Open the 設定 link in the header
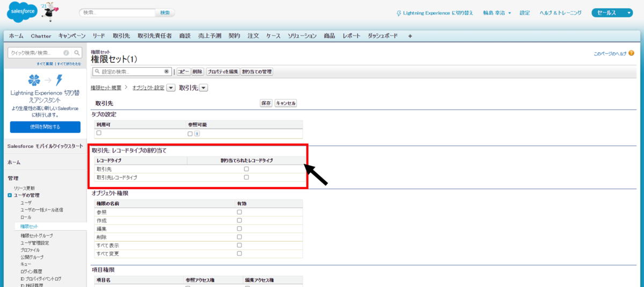The width and height of the screenshot is (644, 287). coord(525,13)
